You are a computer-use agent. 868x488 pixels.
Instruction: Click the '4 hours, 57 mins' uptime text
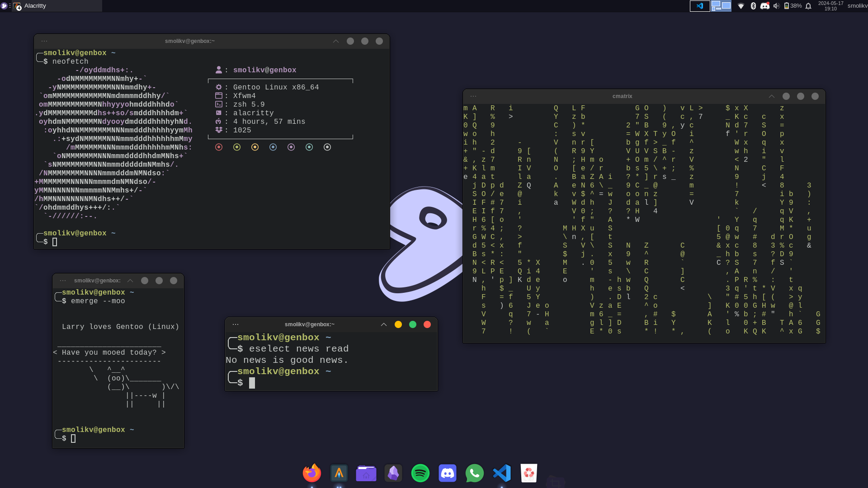click(x=269, y=122)
